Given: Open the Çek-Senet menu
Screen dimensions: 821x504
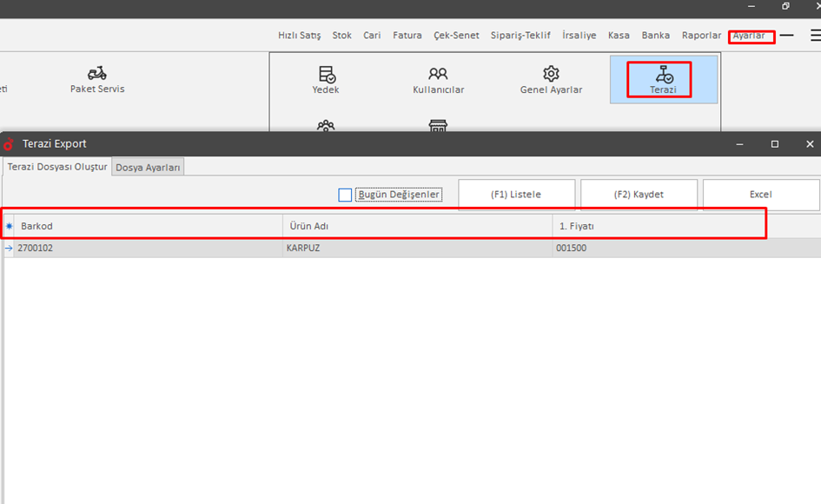Looking at the screenshot, I should click(456, 35).
